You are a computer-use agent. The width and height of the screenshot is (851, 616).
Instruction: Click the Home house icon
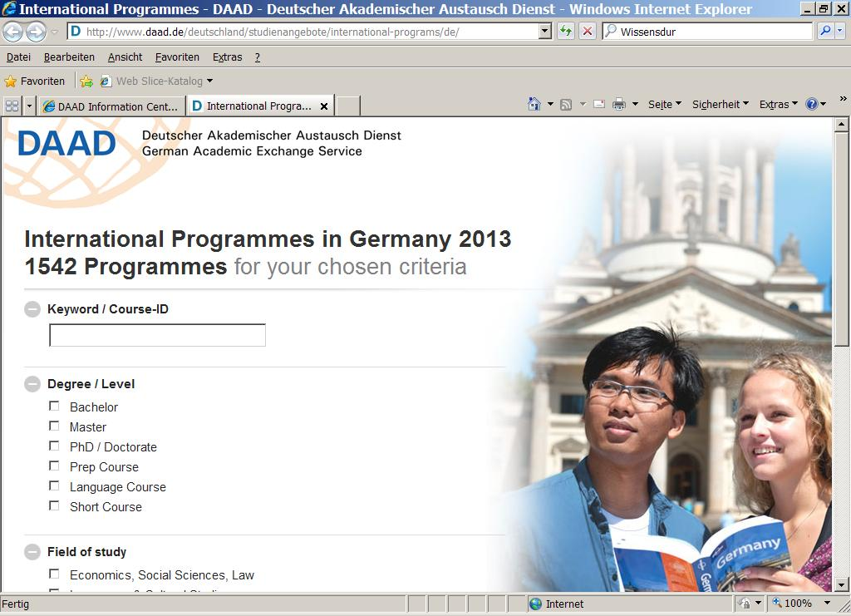click(x=534, y=104)
